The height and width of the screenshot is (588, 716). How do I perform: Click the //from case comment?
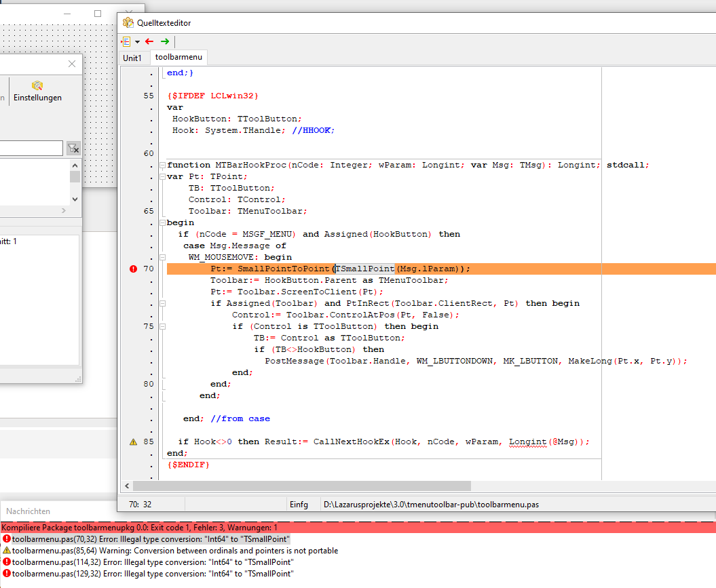(x=240, y=418)
